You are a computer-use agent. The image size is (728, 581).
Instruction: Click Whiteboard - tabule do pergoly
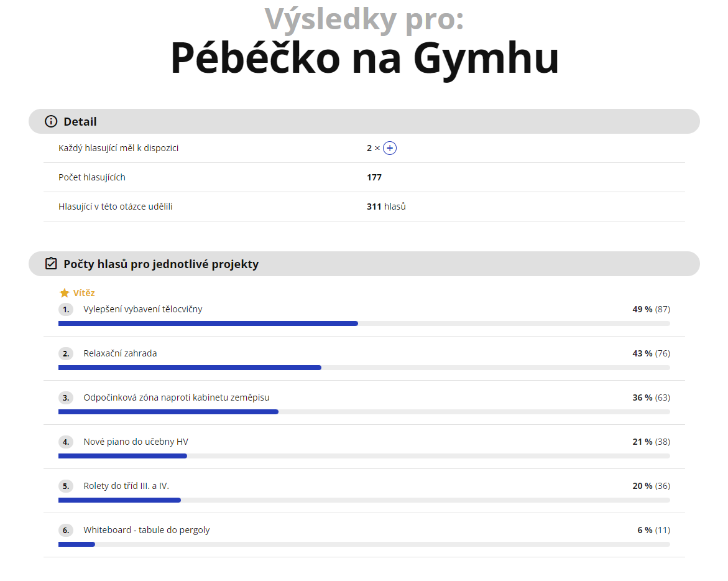pos(147,530)
